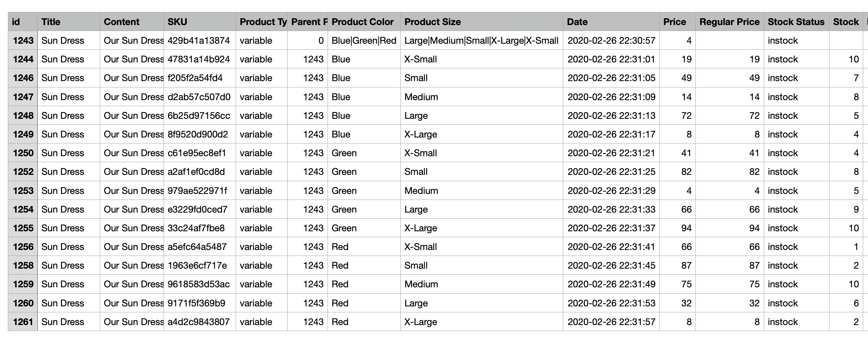Screen dimensions: 868x340
Task: Click SKU cell 429b41a13874
Action: [x=199, y=40]
